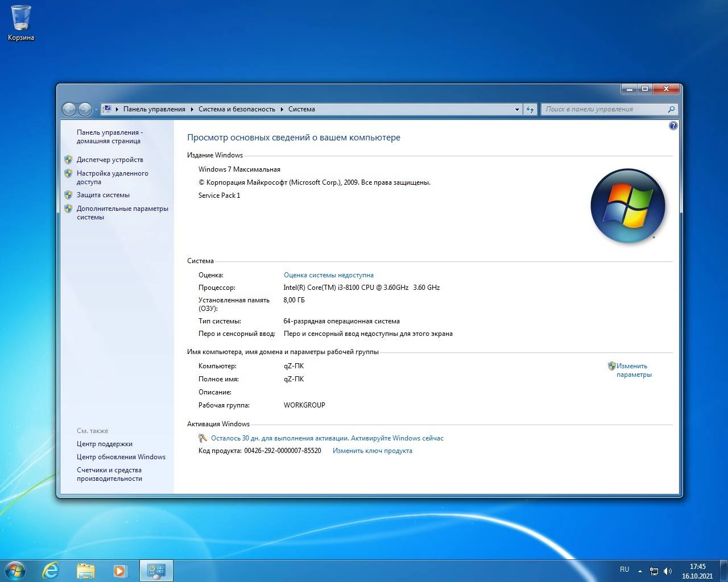Show hidden tray icons arrow
This screenshot has width=728, height=582.
(x=640, y=571)
